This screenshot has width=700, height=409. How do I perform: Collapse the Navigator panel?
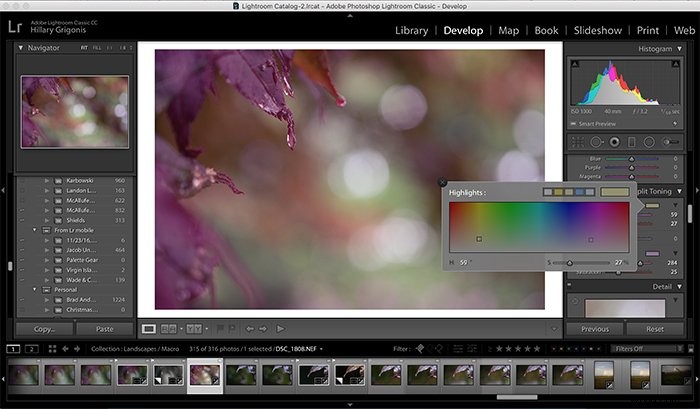(21, 47)
